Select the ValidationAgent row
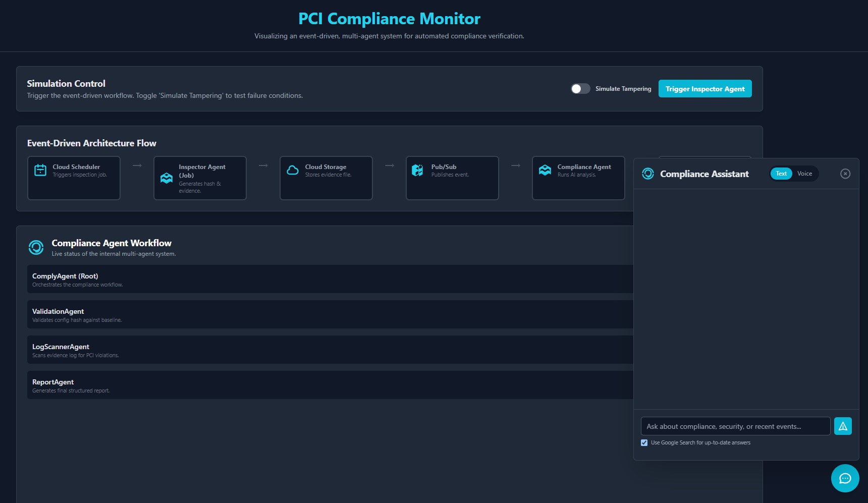This screenshot has width=868, height=503. 330,314
